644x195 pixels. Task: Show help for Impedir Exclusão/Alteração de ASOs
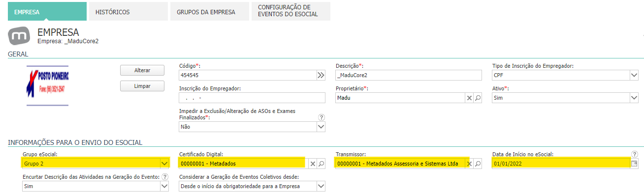click(x=322, y=117)
